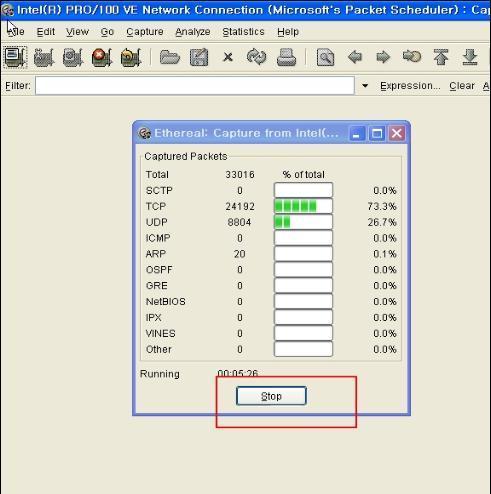Click the ICMP protocol label
Viewport: 491px width, 494px height.
tap(158, 238)
